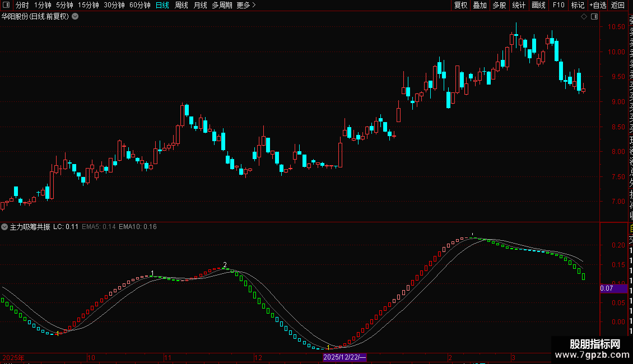Click the 返回 back button
This screenshot has width=633, height=364.
click(x=618, y=5)
